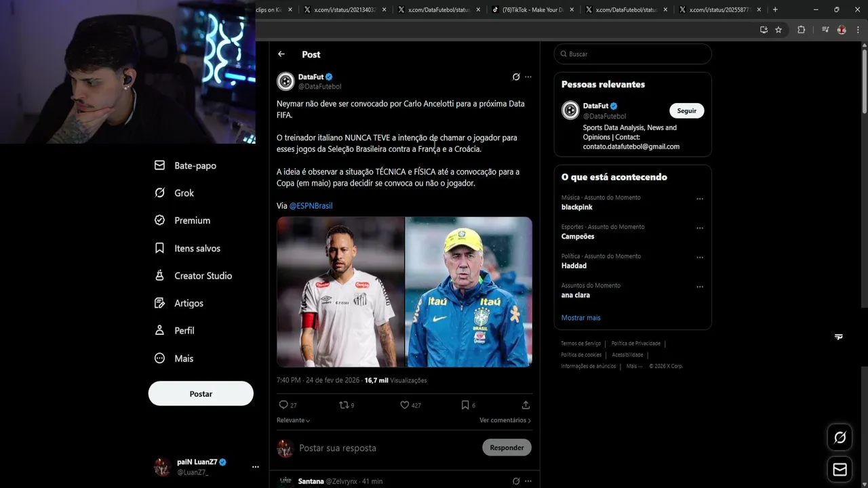Open Creator Studio in sidebar
The height and width of the screenshot is (488, 868).
(193, 276)
